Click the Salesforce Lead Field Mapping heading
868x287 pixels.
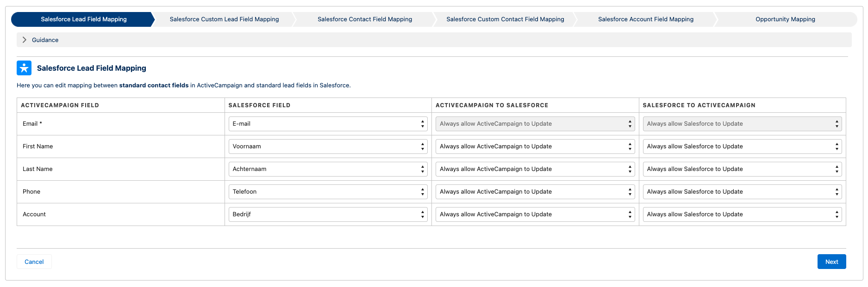[x=92, y=68]
